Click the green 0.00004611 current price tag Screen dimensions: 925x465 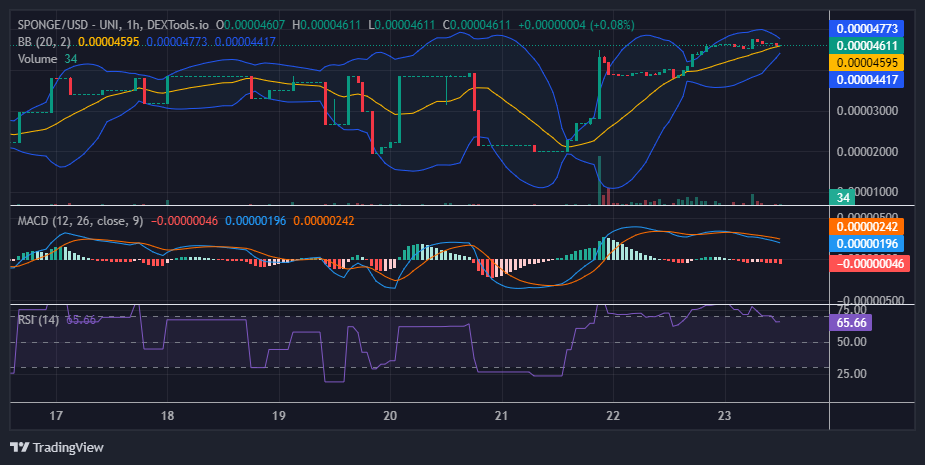point(867,45)
